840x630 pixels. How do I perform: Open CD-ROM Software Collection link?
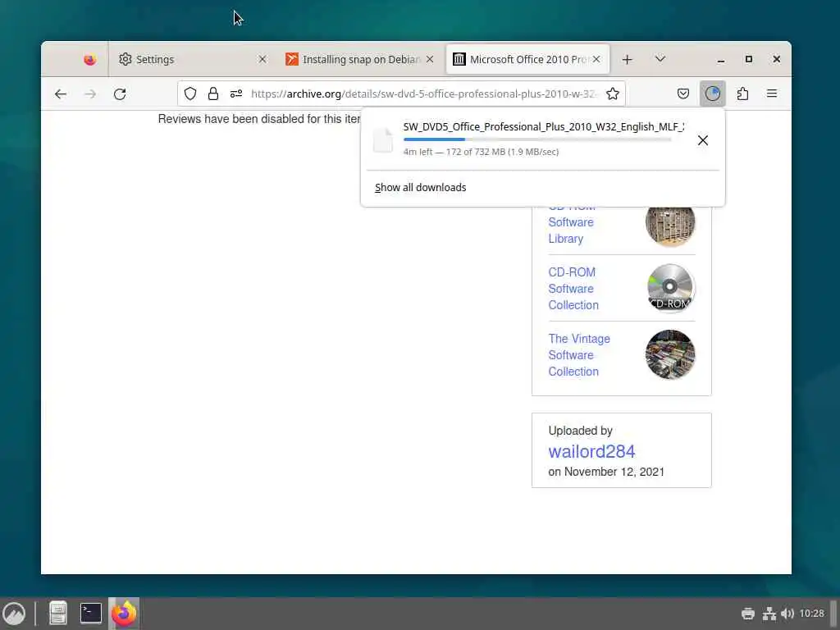click(x=573, y=289)
